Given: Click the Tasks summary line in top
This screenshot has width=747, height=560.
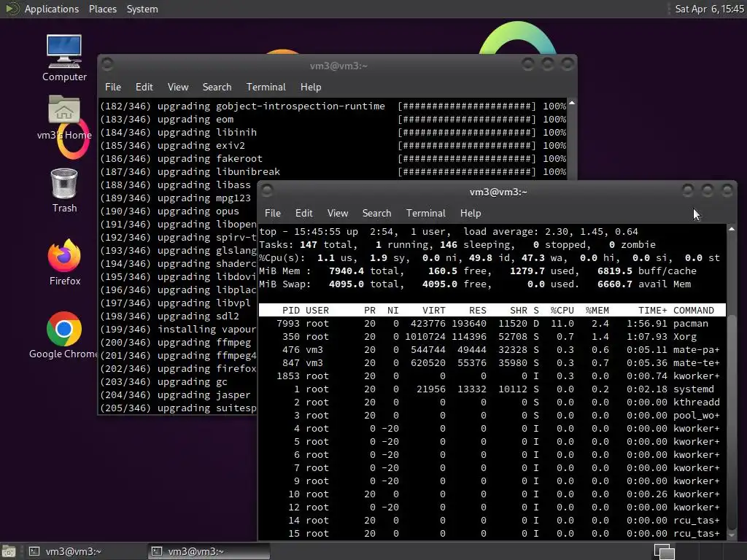Looking at the screenshot, I should tap(457, 245).
